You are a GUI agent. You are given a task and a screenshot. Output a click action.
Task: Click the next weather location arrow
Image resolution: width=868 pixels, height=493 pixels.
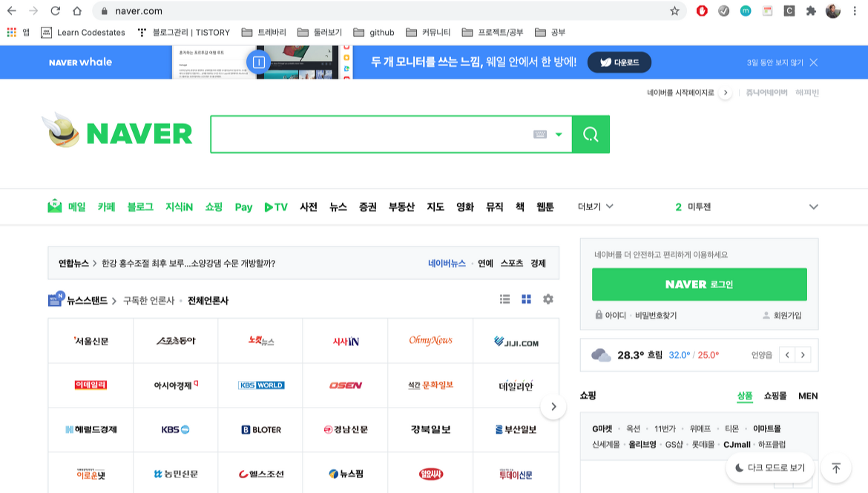(x=803, y=355)
